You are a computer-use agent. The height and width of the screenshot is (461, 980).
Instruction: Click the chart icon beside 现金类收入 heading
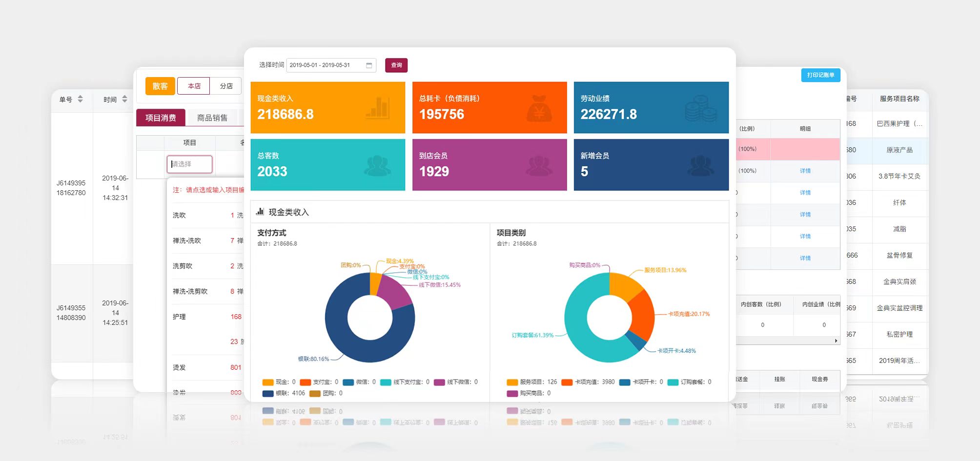pos(260,212)
